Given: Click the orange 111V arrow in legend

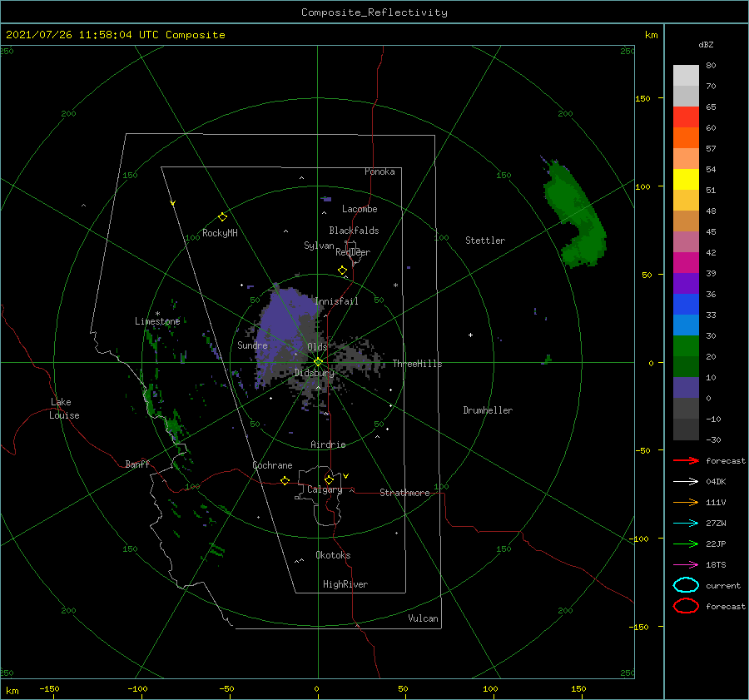Looking at the screenshot, I should coord(686,502).
